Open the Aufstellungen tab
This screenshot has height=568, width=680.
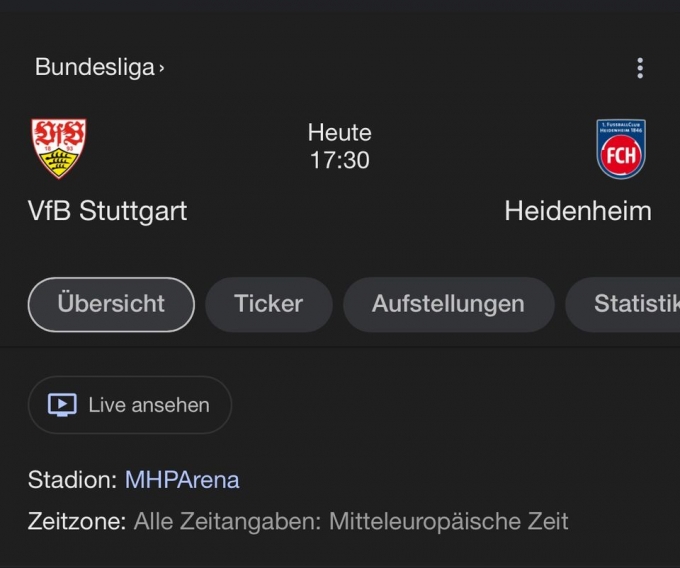click(448, 304)
